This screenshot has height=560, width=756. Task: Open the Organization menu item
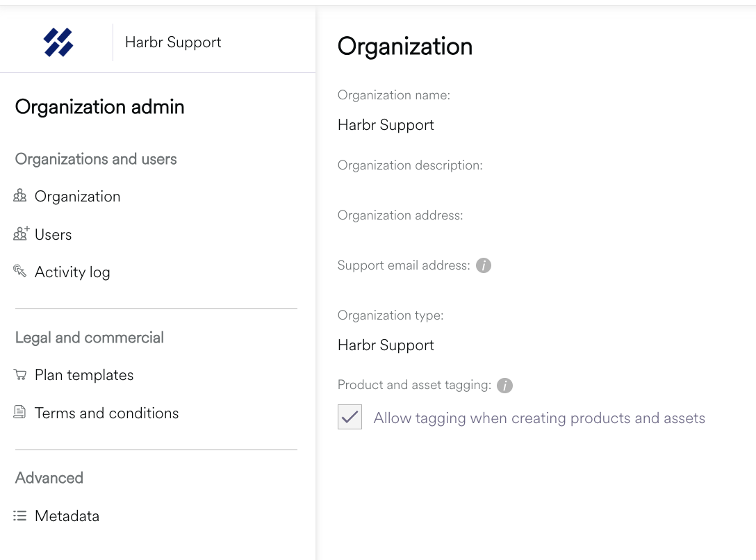point(78,197)
